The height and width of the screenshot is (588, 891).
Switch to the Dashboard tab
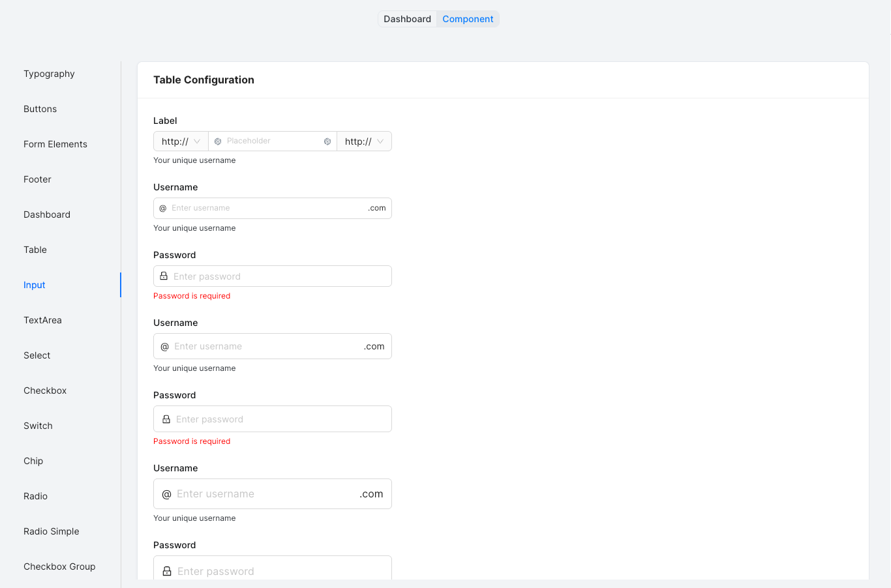coord(407,19)
